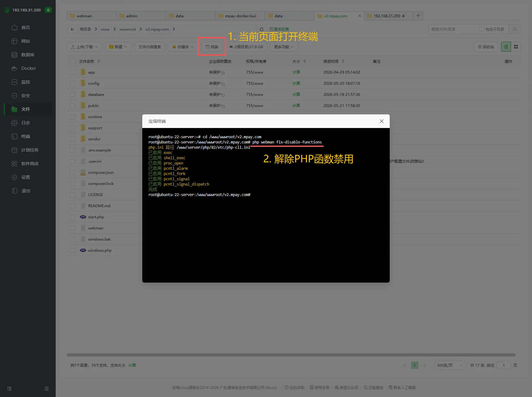The height and width of the screenshot is (397, 532).
Task: Click the page number input field
Action: point(504,365)
